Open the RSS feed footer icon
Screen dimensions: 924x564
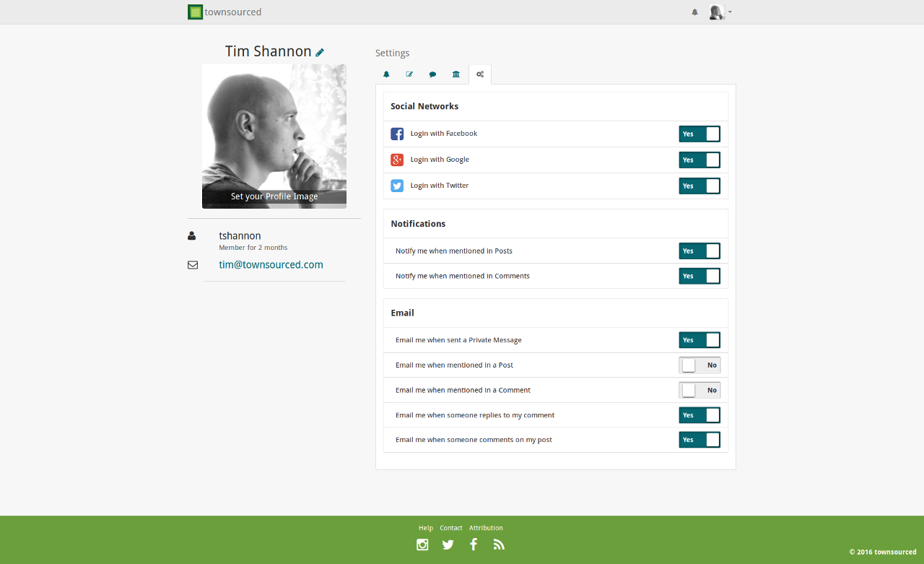[x=499, y=545]
